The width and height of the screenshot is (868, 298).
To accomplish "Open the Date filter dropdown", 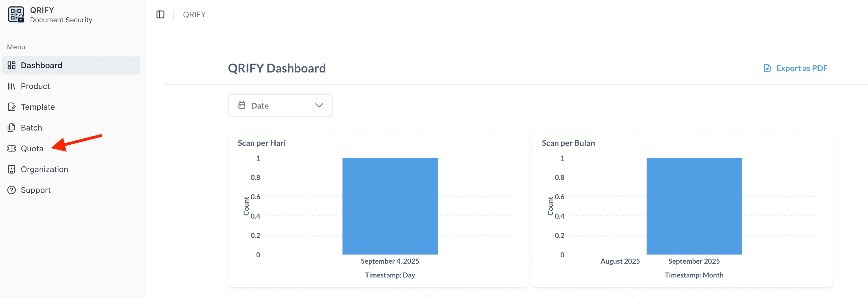I will click(280, 105).
